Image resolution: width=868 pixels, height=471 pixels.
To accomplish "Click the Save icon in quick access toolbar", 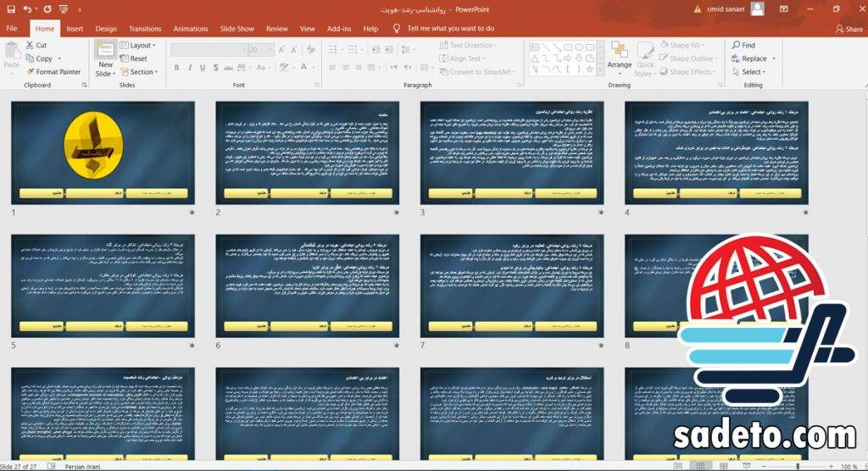I will point(11,9).
